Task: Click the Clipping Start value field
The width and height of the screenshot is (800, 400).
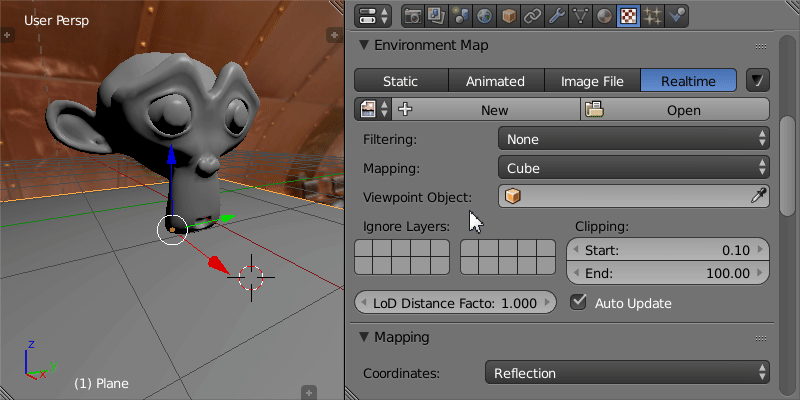Action: point(667,250)
